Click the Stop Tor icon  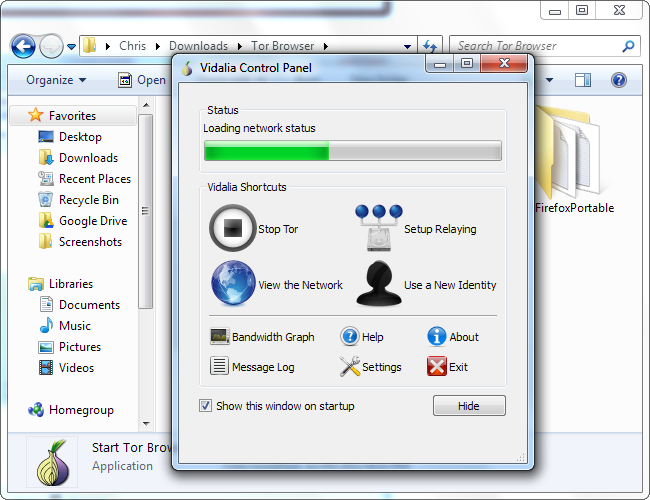(233, 228)
